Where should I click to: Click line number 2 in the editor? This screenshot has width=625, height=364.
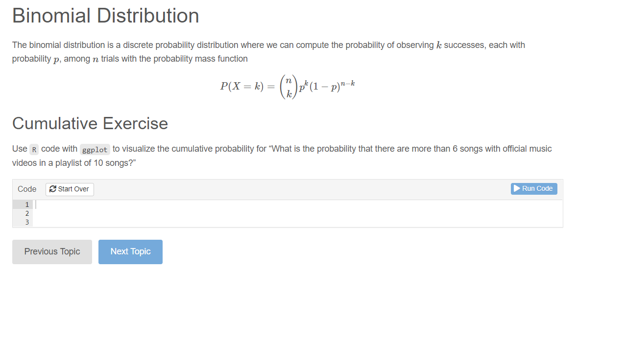click(27, 213)
